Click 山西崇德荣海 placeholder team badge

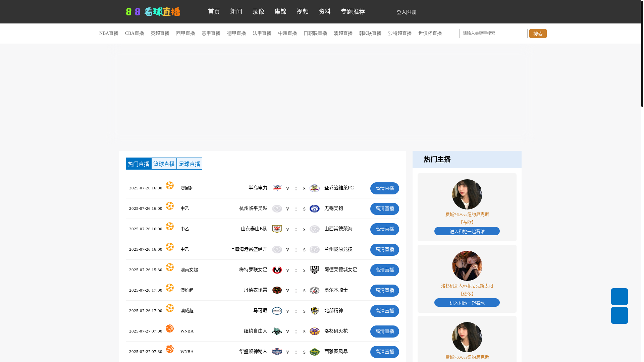tap(315, 229)
